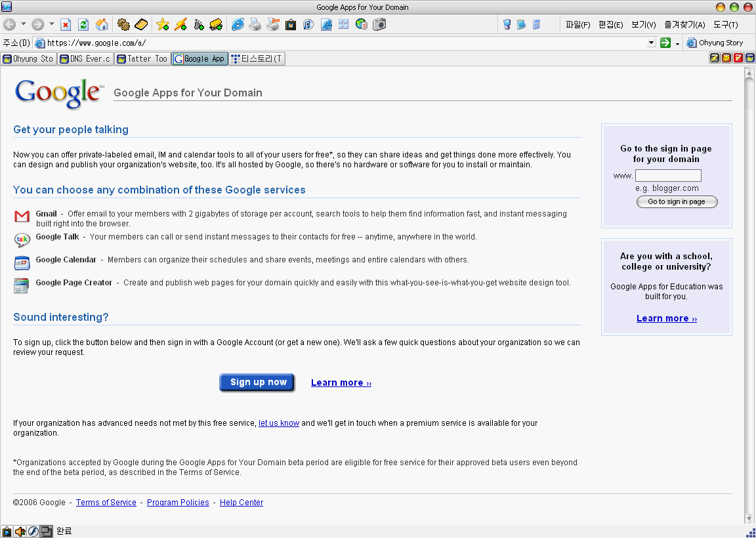This screenshot has width=756, height=538.
Task: Click the page scrollbar up arrow
Action: tap(749, 73)
